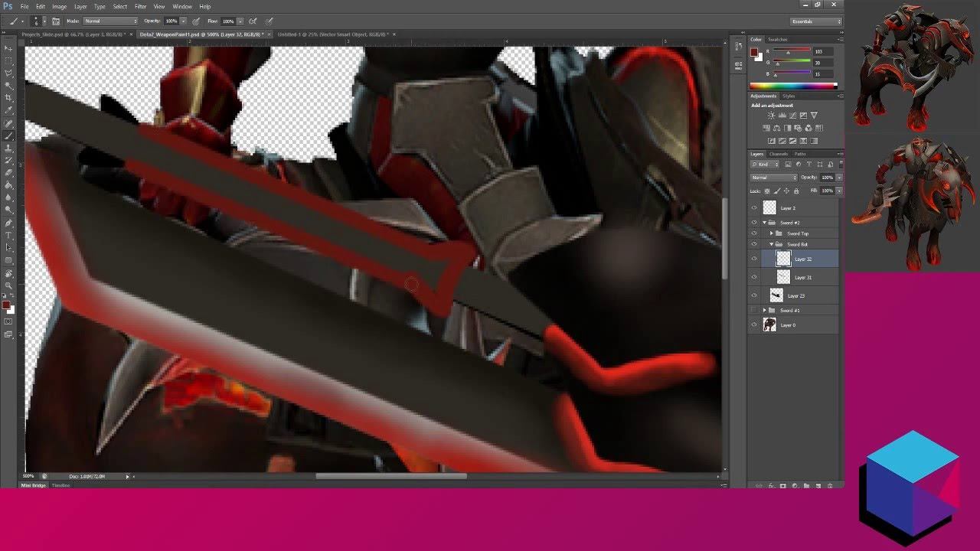Select the Rectangular Marquee tool
The height and width of the screenshot is (551, 980).
(9, 60)
